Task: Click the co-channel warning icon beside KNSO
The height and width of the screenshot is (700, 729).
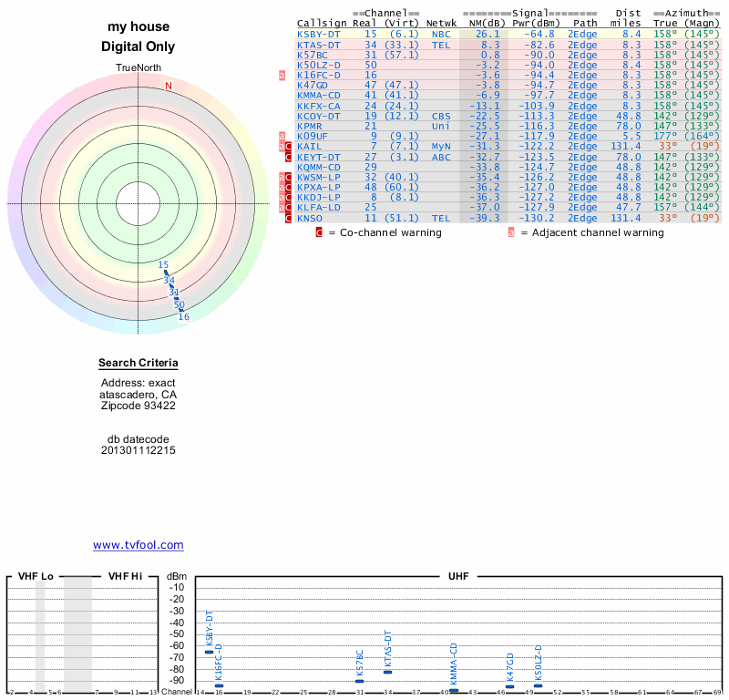Action: click(x=288, y=218)
